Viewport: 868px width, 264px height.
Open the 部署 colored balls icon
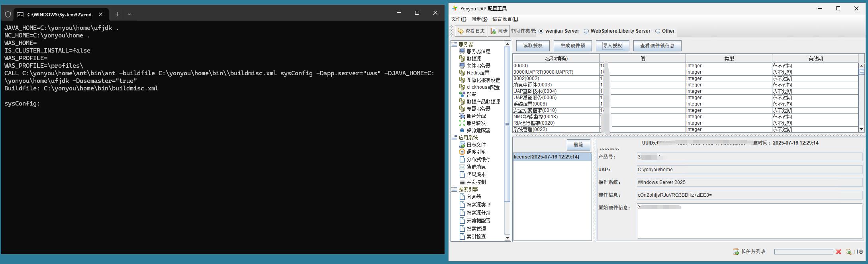pos(462,94)
